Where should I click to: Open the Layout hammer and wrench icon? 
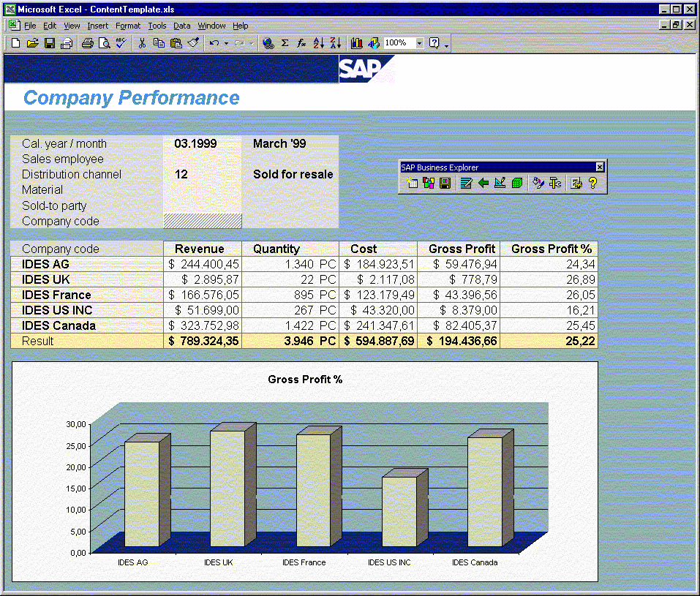pos(555,183)
